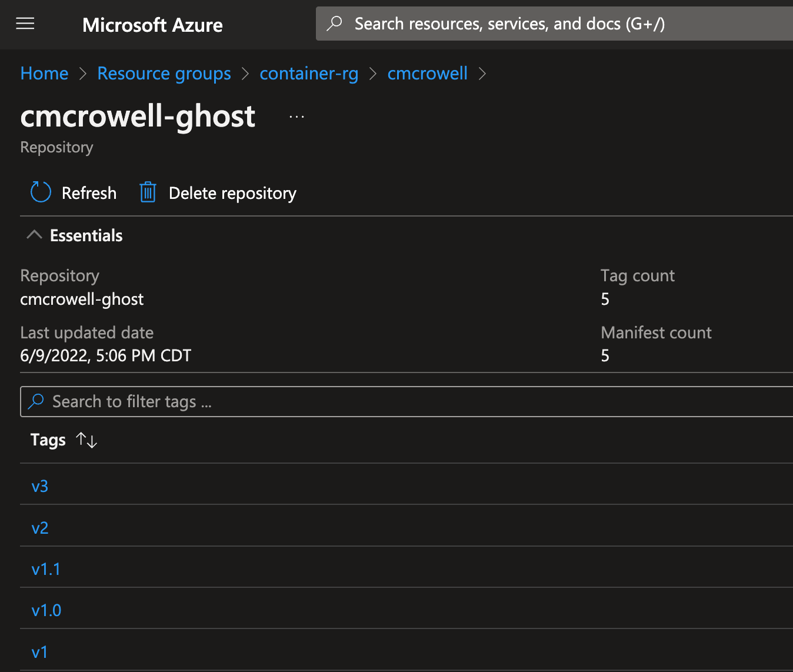This screenshot has height=672, width=793.
Task: Focus the Search resources, services, and docs box
Action: click(554, 24)
